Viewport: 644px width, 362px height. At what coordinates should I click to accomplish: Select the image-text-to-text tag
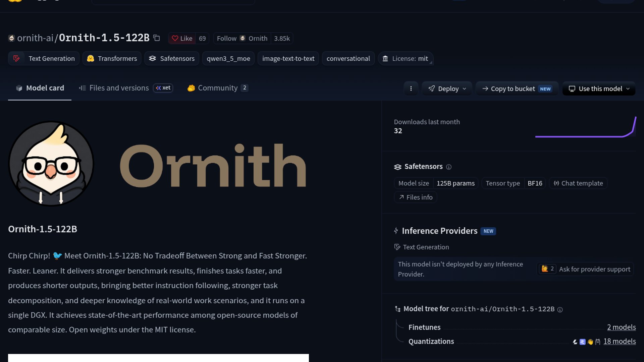pyautogui.click(x=288, y=58)
